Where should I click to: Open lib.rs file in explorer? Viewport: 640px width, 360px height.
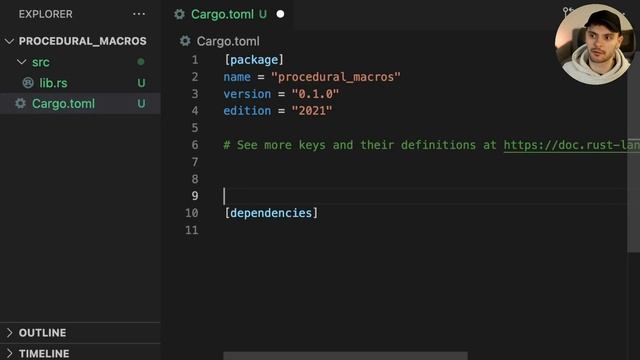point(53,83)
